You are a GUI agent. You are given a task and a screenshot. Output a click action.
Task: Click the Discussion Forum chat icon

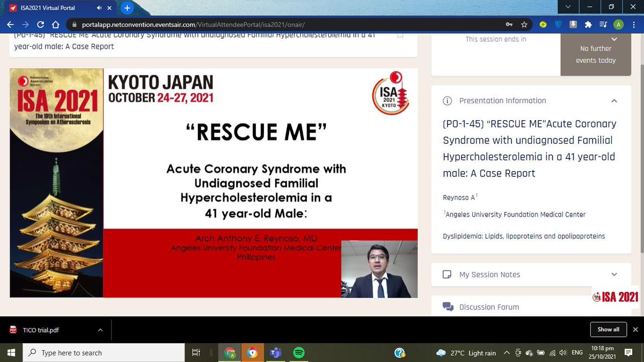[448, 307]
